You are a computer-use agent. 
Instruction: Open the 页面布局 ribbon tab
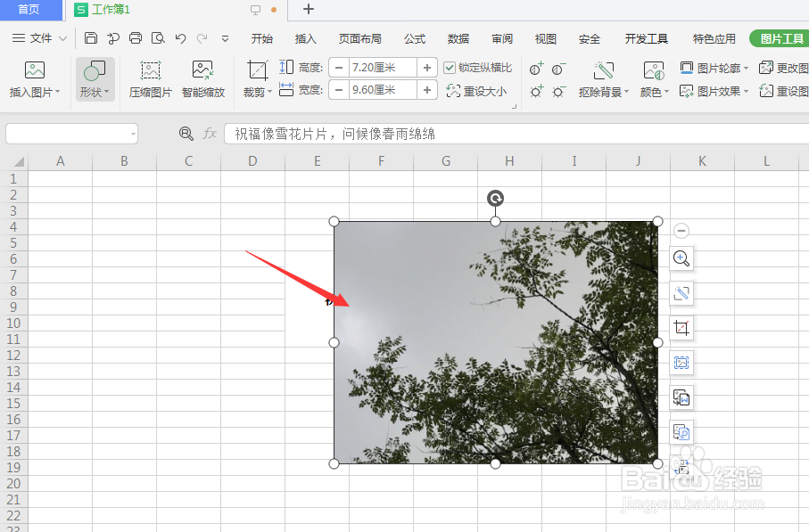(359, 38)
